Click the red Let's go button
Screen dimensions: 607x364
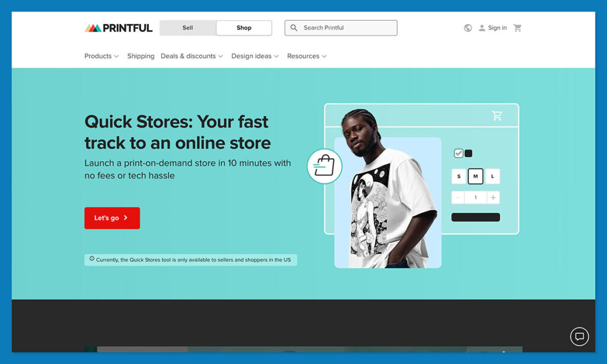[112, 218]
